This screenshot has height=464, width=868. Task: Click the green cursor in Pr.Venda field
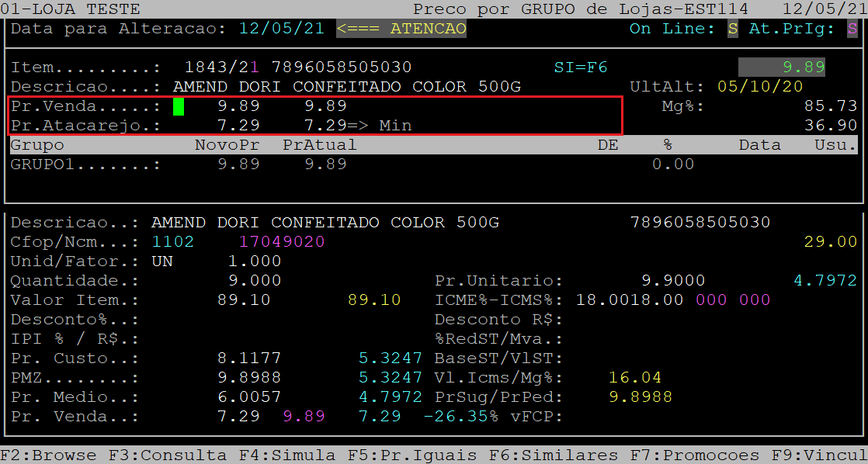click(179, 106)
